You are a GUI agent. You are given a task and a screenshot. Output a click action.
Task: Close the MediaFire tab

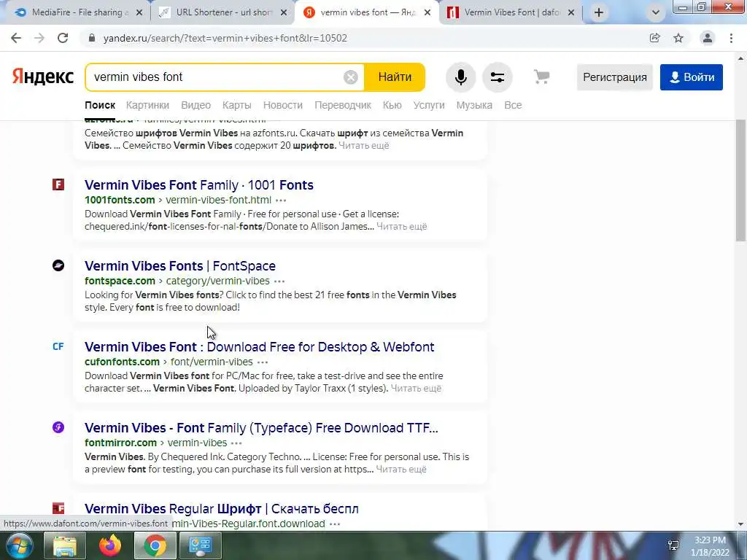point(139,13)
